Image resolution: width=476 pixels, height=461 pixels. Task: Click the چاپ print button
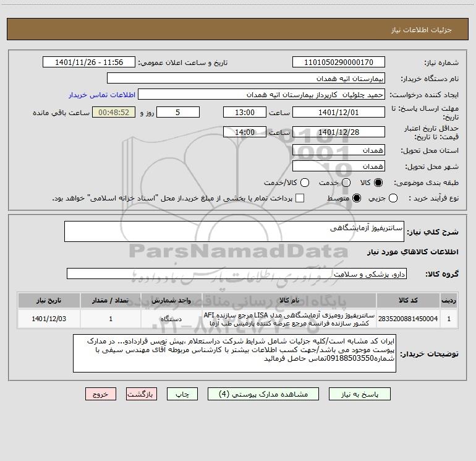(182, 394)
